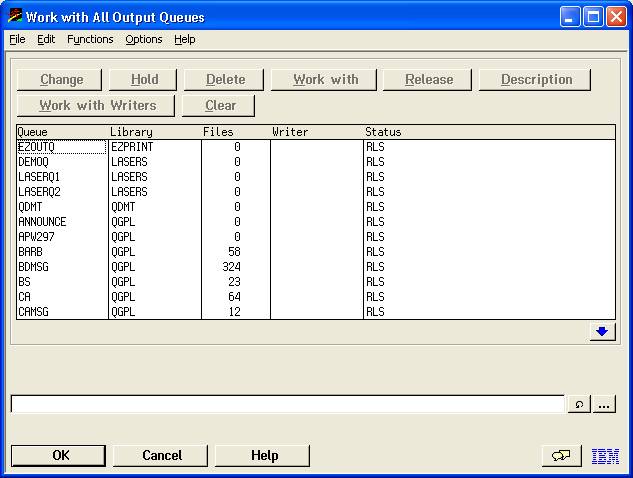
Task: Click the Change button
Action: click(59, 80)
